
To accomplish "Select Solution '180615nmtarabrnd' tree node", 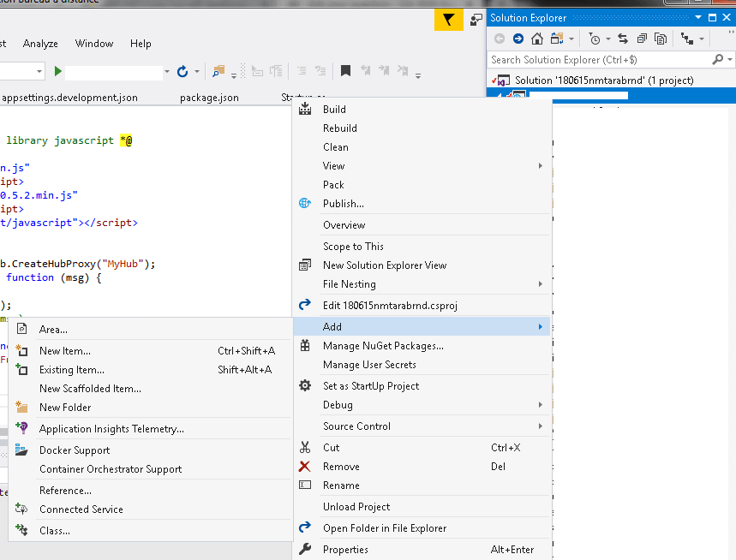I will coord(604,80).
